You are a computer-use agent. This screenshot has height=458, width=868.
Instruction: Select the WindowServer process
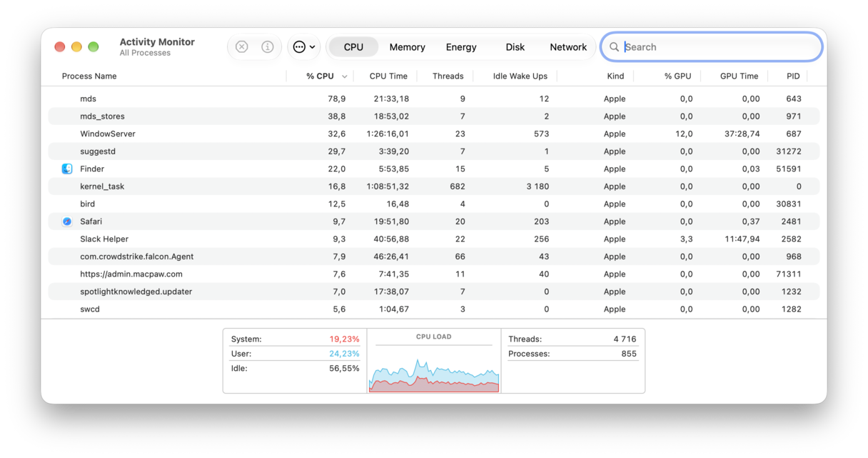108,134
